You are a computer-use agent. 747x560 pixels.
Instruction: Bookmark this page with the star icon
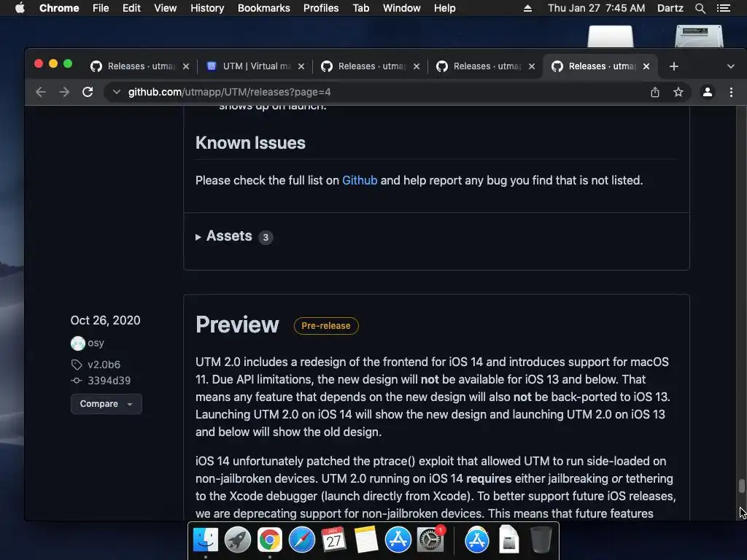tap(678, 92)
